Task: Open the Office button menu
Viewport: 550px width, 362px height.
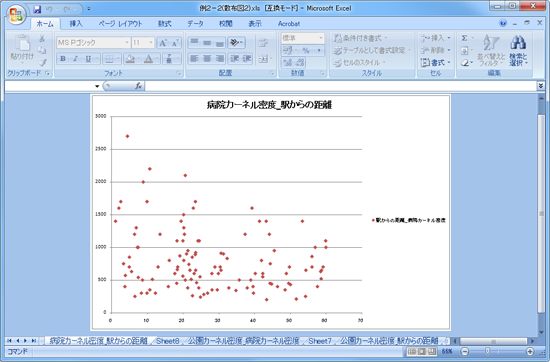Action: pyautogui.click(x=16, y=15)
